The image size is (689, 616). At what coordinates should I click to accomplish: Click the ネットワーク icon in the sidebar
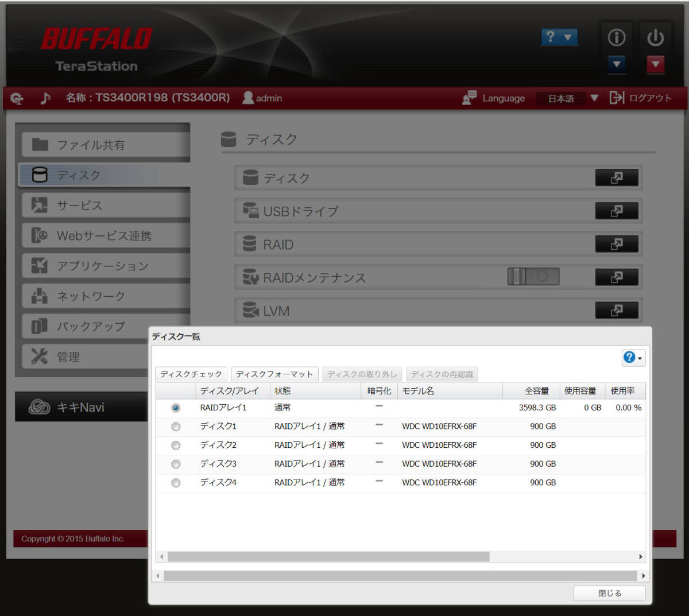pos(39,296)
